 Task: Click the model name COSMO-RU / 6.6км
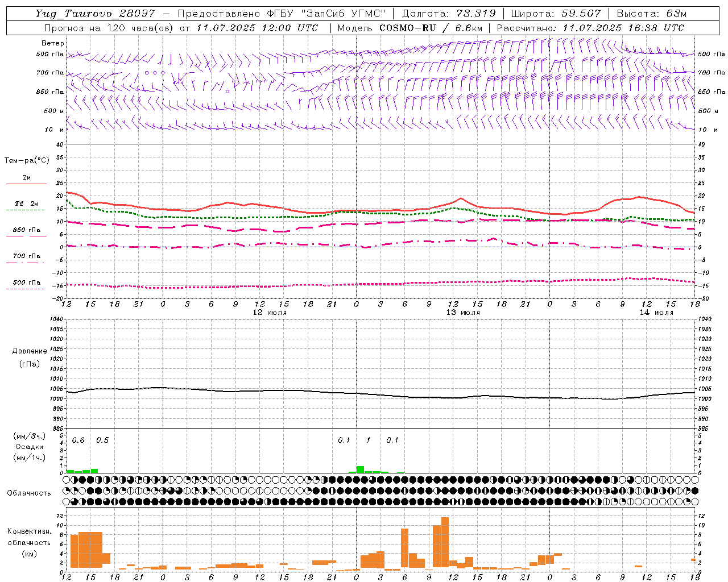(x=431, y=28)
